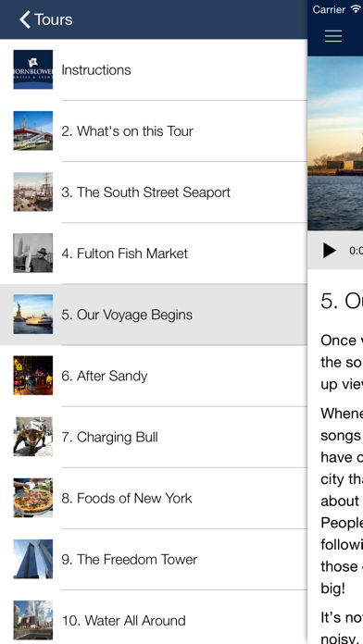Select the Statue of Liberty ferry thumbnail
The height and width of the screenshot is (644, 363).
33,315
